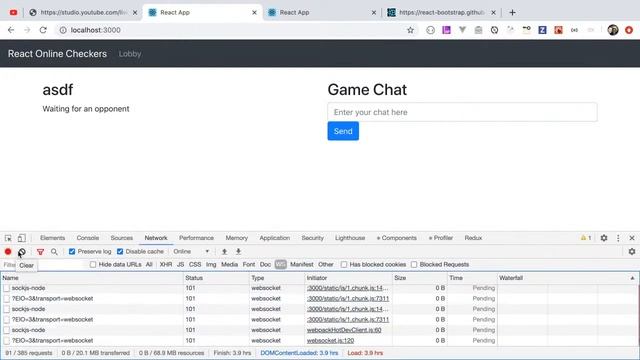Toggle the network filter funnel

(x=40, y=252)
